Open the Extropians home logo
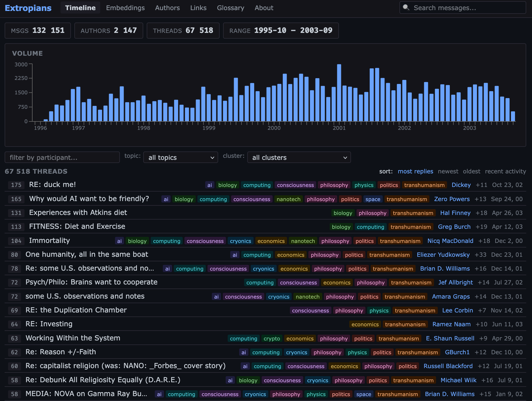This screenshot has height=401, width=532. click(28, 8)
